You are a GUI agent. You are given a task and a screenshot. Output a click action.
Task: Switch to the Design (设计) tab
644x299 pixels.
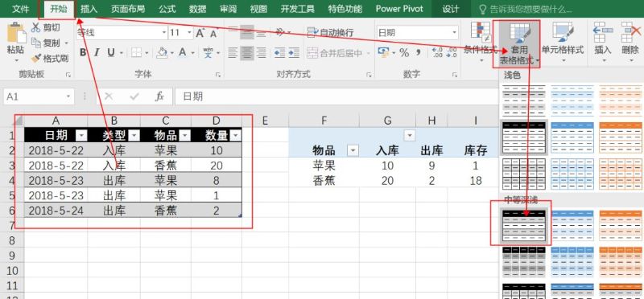click(x=451, y=9)
